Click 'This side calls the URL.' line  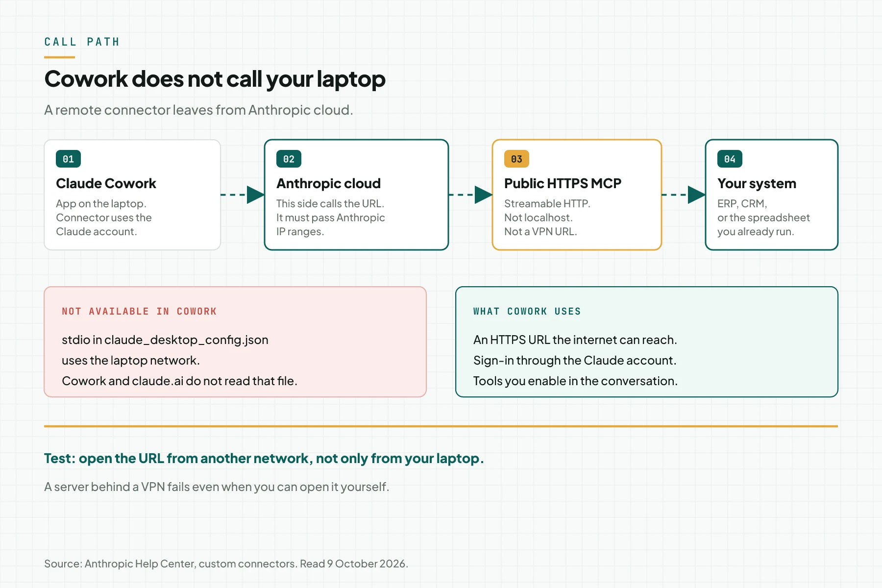(x=330, y=203)
